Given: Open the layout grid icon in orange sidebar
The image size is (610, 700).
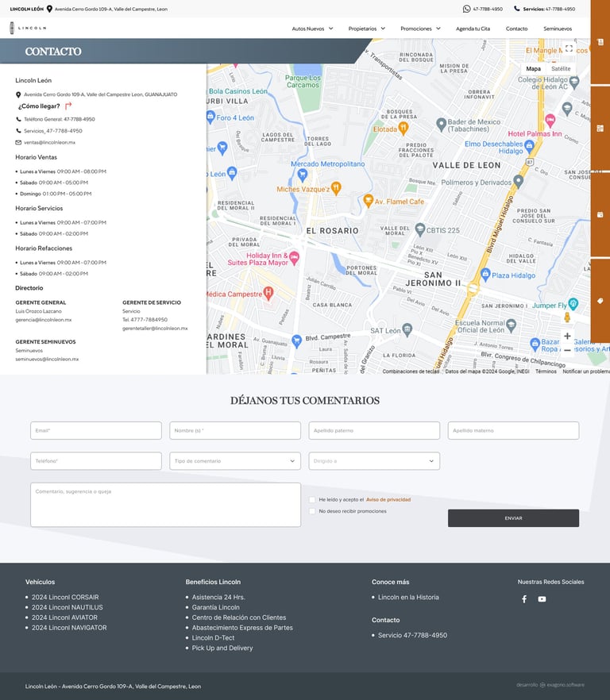Looking at the screenshot, I should click(x=600, y=129).
